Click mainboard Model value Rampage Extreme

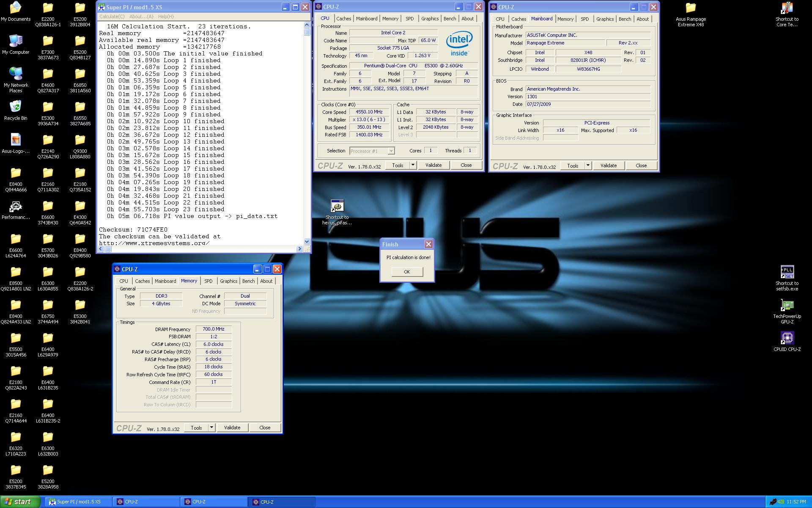pos(565,43)
